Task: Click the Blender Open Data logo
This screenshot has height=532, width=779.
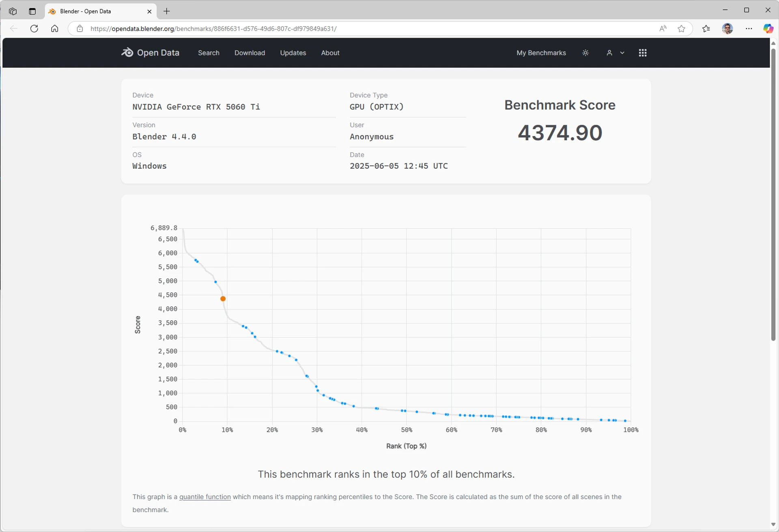Action: 150,53
